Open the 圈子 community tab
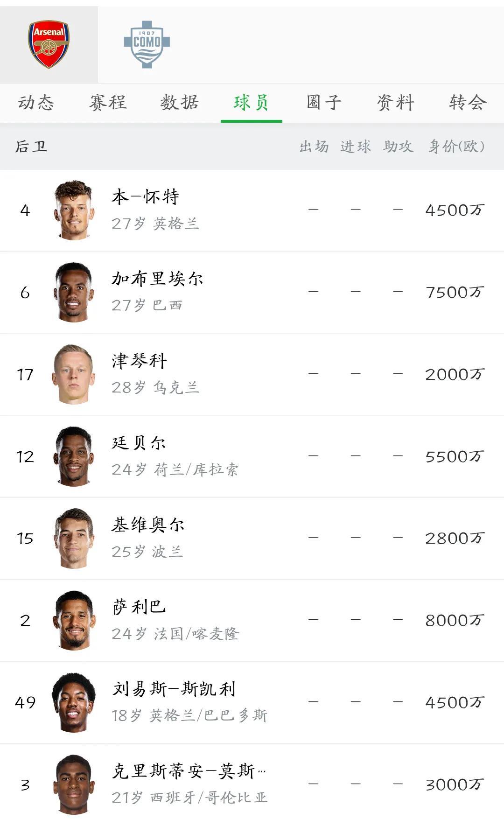 tap(324, 103)
